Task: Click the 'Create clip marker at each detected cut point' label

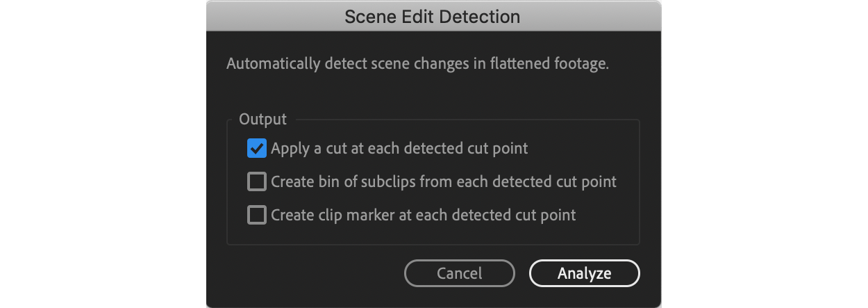Action: (424, 216)
